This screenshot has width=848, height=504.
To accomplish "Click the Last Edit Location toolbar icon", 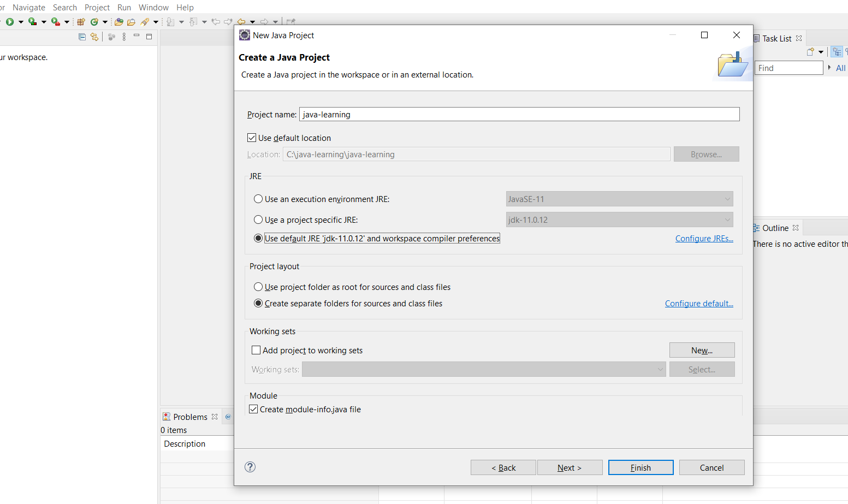I will coord(216,22).
